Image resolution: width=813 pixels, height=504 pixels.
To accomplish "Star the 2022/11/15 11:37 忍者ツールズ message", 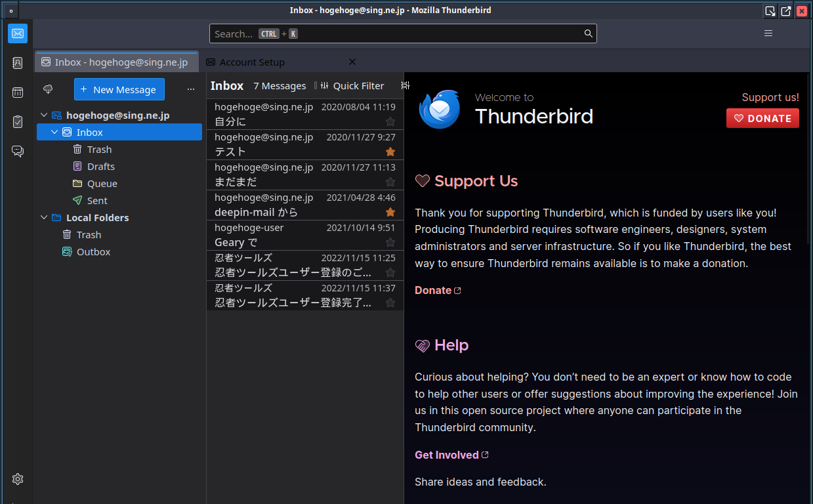I will [390, 303].
